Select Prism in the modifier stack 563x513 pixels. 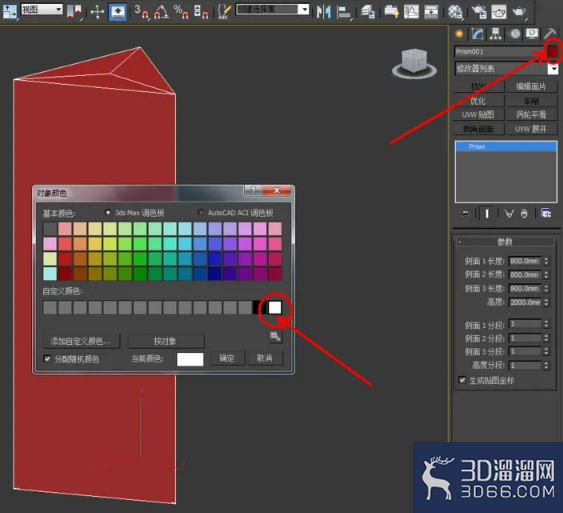tap(506, 146)
